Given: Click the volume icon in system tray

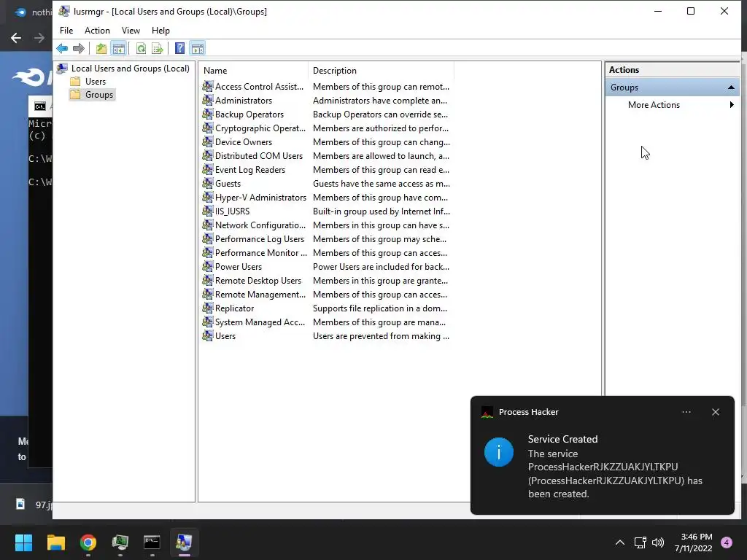Looking at the screenshot, I should (658, 542).
